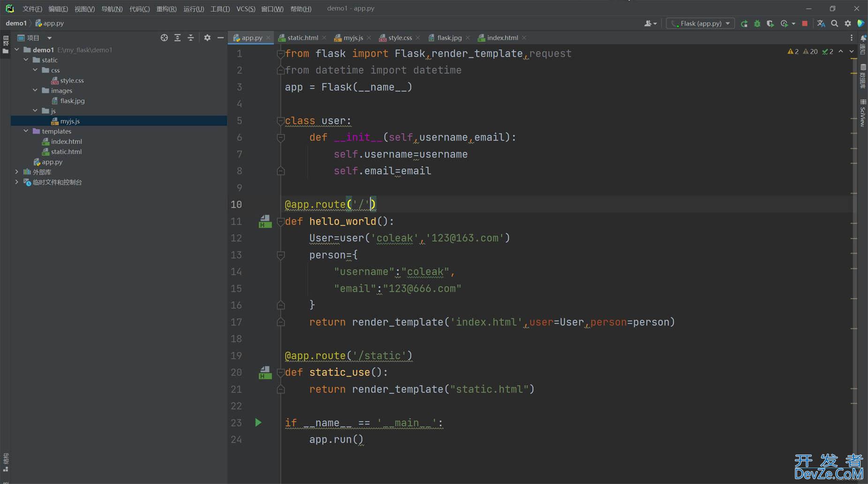This screenshot has height=484, width=868.
Task: Start debugging with the green bug icon
Action: click(x=757, y=23)
